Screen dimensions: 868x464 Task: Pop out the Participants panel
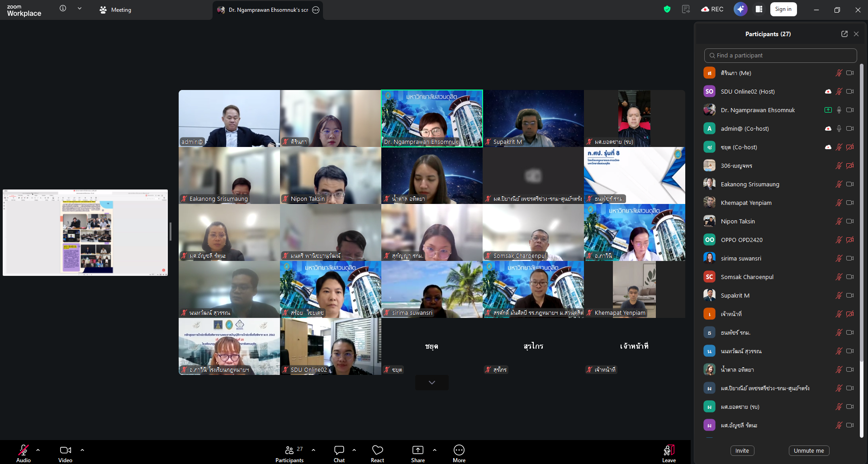[844, 34]
